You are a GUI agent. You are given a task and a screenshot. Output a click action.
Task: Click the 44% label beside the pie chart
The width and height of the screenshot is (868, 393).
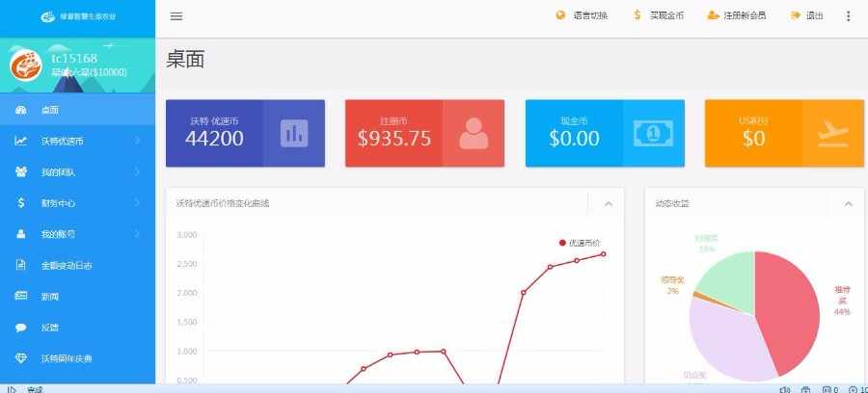pos(841,312)
